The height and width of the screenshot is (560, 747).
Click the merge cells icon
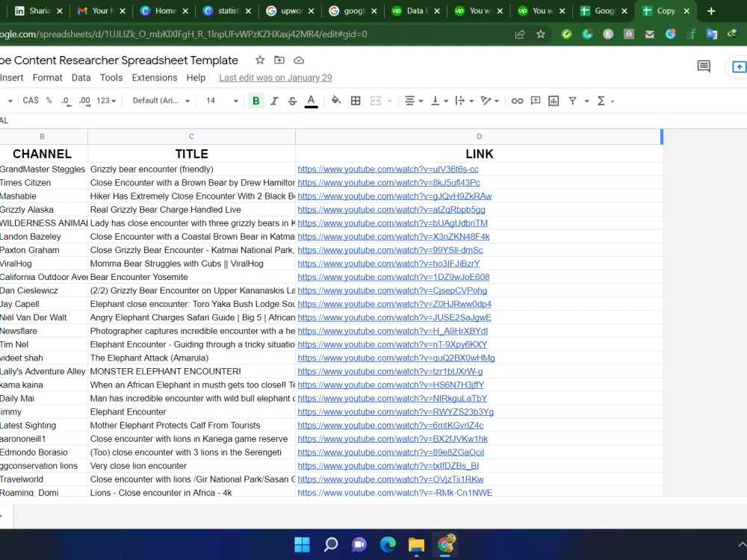tap(376, 101)
